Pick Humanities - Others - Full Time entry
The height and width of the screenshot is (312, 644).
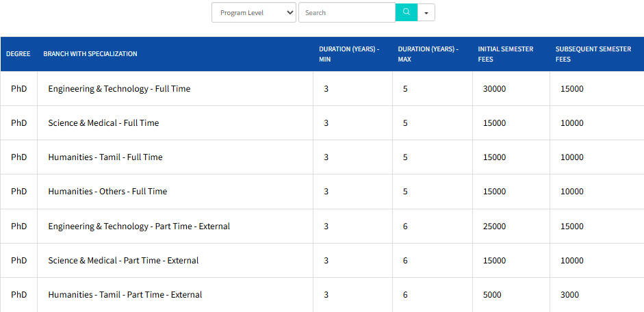[x=107, y=192]
